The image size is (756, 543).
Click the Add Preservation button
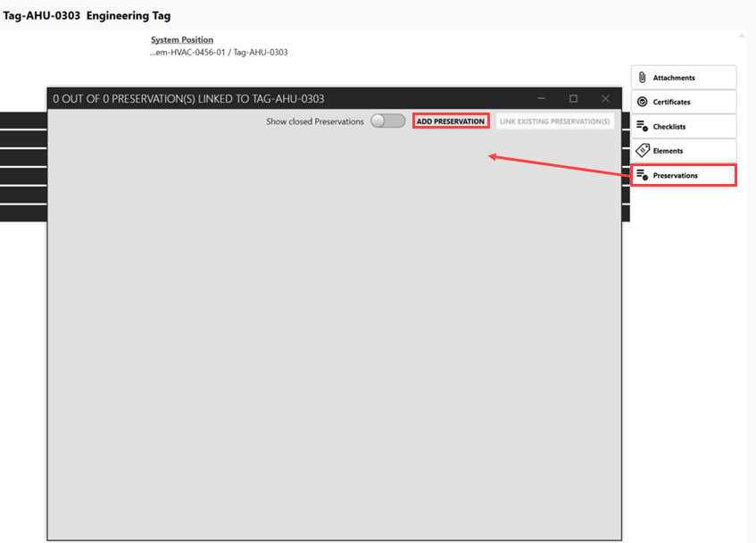451,121
